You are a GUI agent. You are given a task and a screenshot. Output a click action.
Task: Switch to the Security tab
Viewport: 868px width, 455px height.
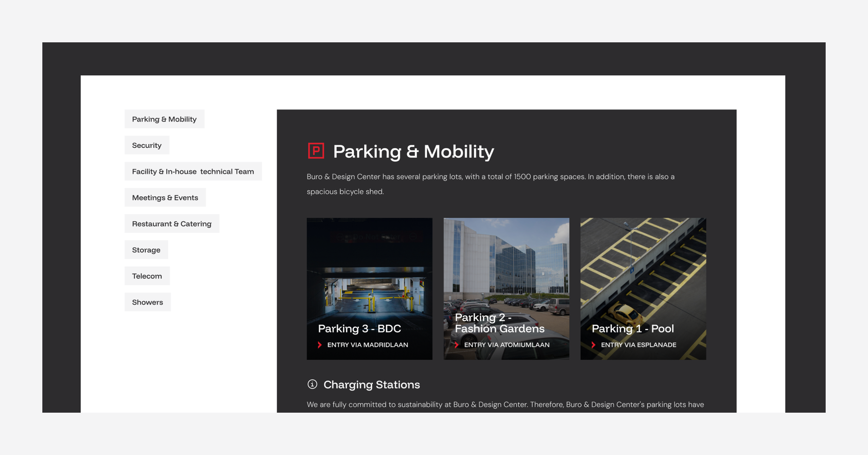coord(147,145)
